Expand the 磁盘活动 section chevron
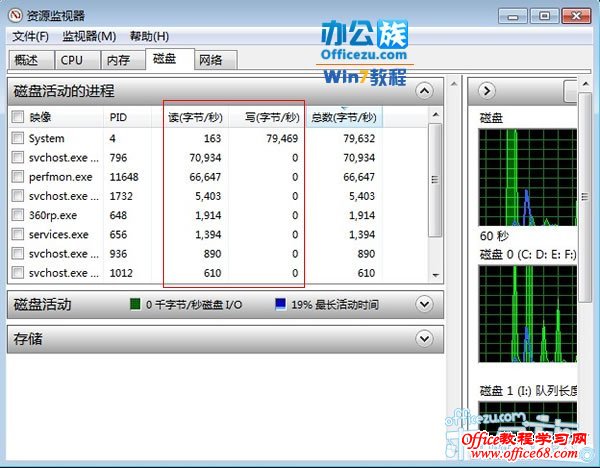Screen dimensions: 600x468 (424, 304)
